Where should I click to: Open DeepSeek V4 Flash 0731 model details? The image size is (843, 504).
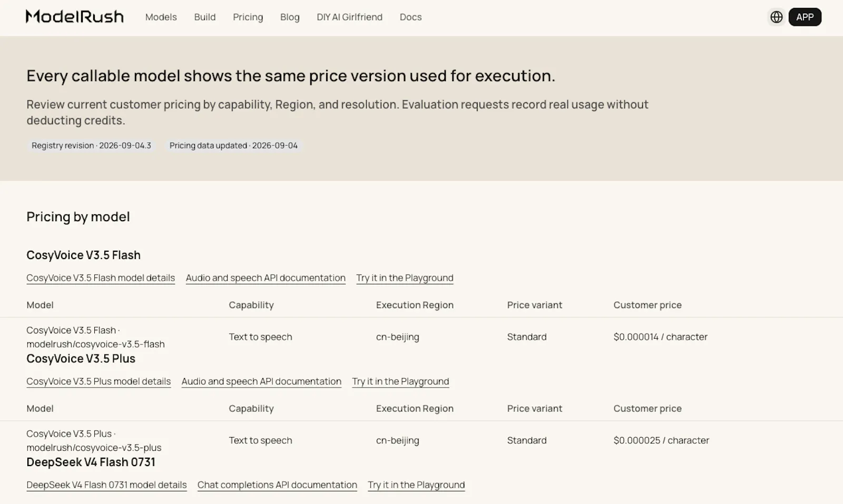click(106, 485)
